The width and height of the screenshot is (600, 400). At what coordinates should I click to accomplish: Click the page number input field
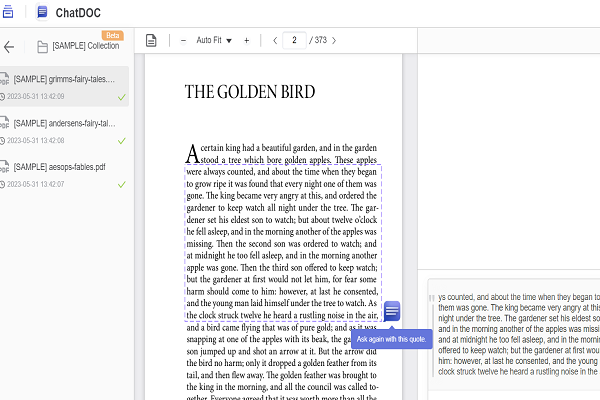point(295,40)
